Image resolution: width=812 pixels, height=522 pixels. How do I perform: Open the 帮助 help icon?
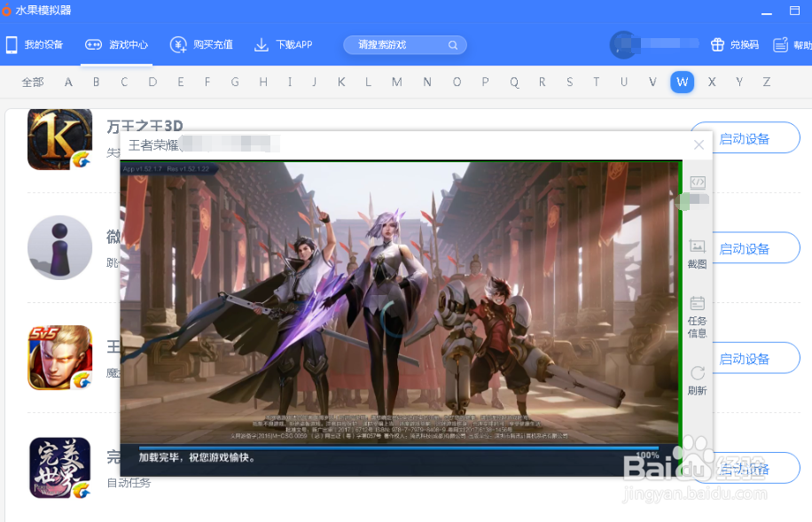(780, 45)
